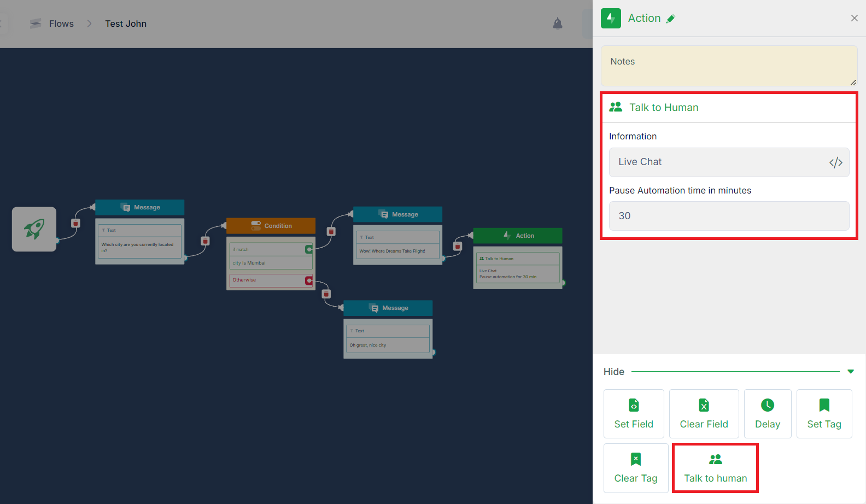Click the Delay clock icon

click(x=768, y=405)
